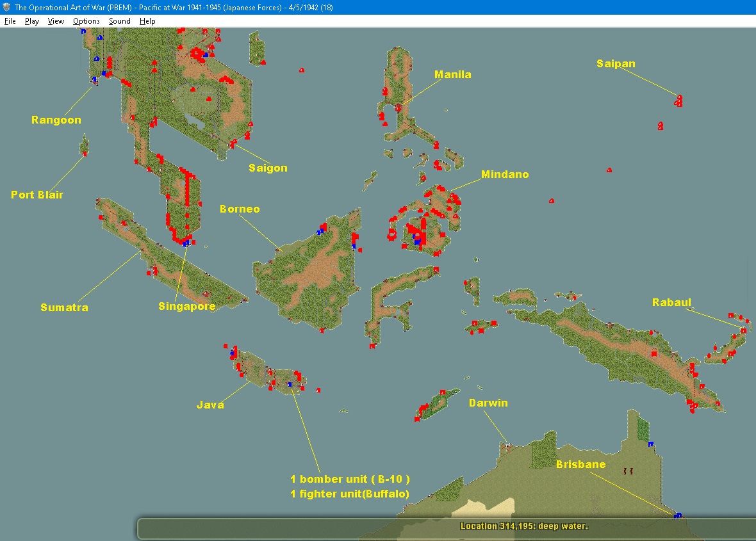Click the Sumatra map label
Screen dimensions: 756x541
click(64, 307)
